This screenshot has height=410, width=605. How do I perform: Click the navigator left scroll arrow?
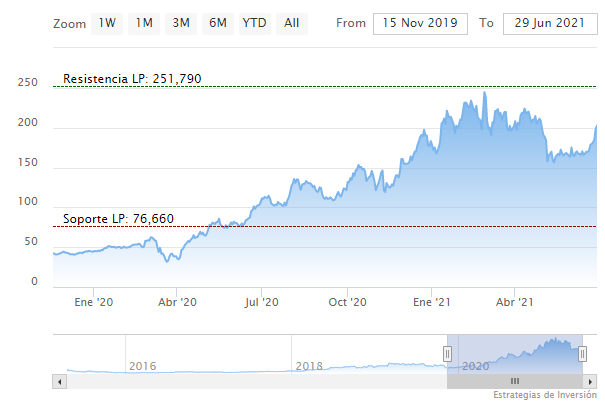coord(59,381)
